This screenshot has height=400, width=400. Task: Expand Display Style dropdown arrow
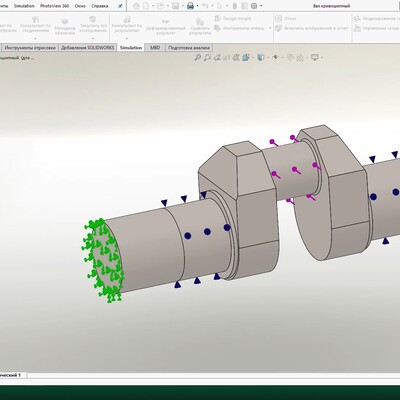[x=268, y=58]
